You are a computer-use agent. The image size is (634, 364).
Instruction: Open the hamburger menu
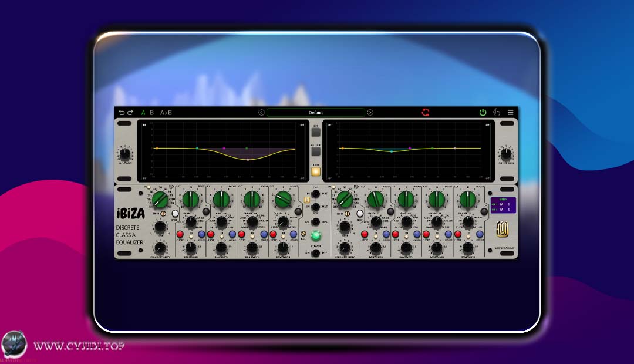click(511, 113)
